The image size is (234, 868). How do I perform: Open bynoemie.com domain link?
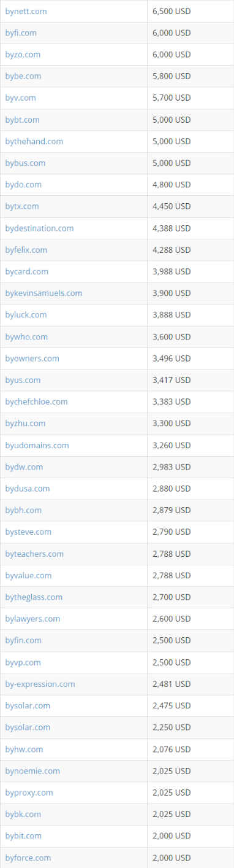pos(32,770)
